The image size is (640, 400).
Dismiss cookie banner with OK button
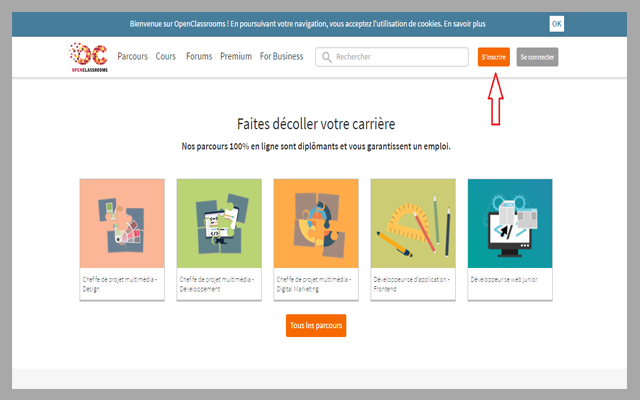click(x=556, y=23)
